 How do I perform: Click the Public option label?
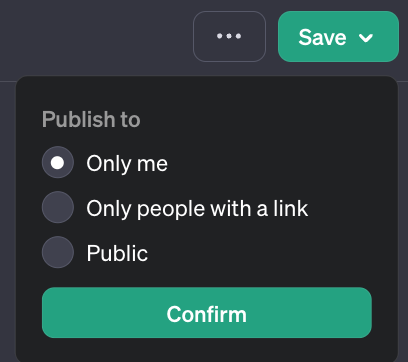coord(117,254)
